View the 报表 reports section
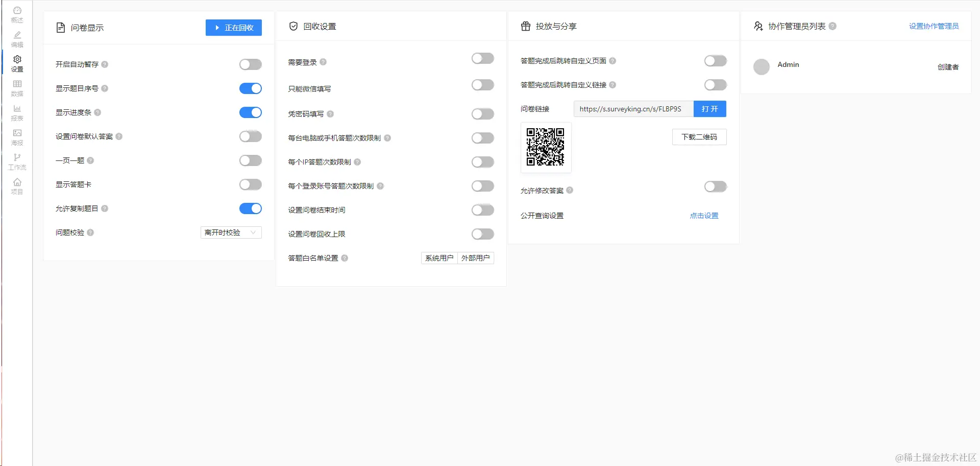The image size is (980, 466). click(x=17, y=112)
